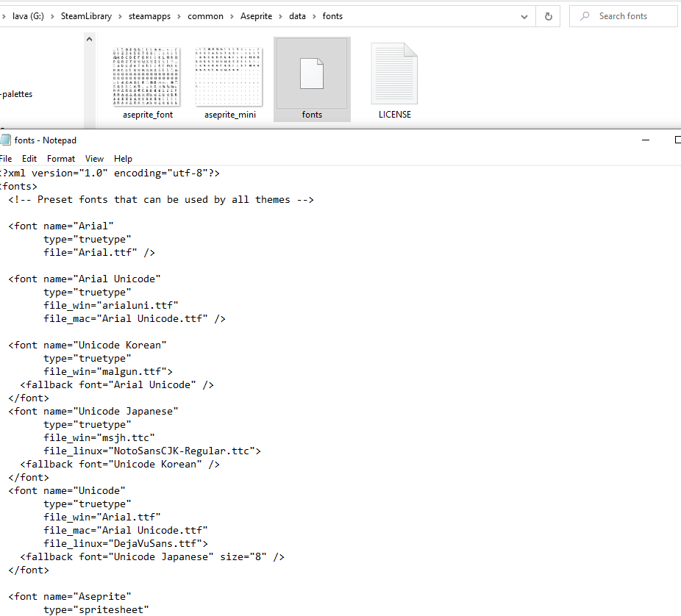
Task: Open Notepad Help menu
Action: (x=123, y=159)
